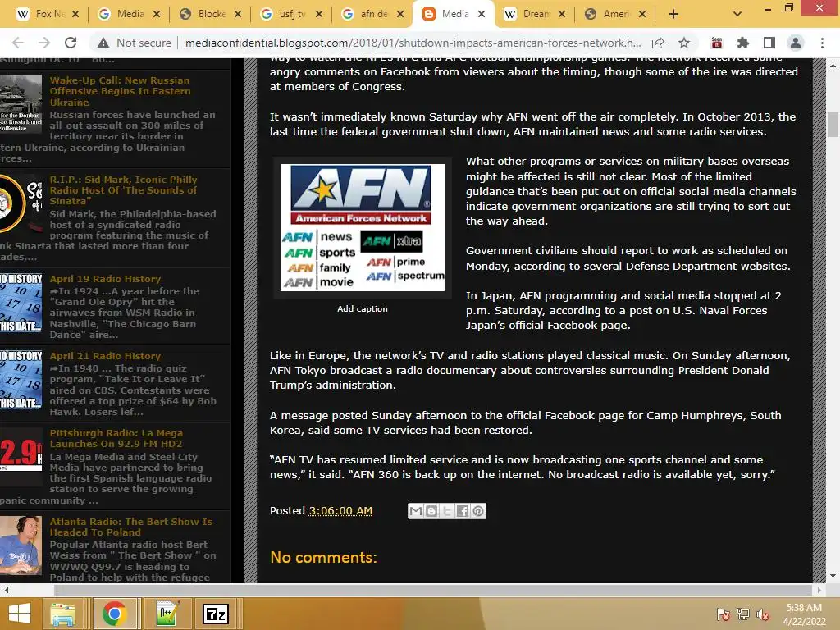Open Atlanta Radio Bert Show article

[x=130, y=527]
